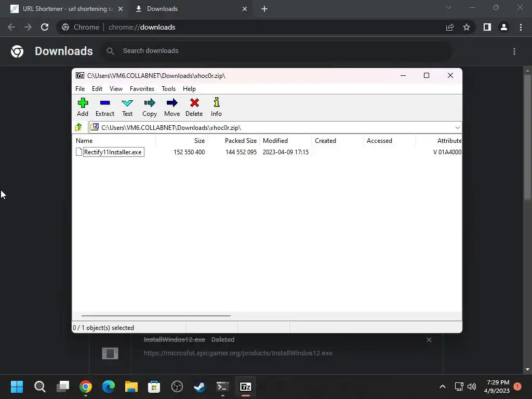This screenshot has height=399, width=532.
Task: Expand the 7-Zip address path dropdown
Action: [x=457, y=128]
